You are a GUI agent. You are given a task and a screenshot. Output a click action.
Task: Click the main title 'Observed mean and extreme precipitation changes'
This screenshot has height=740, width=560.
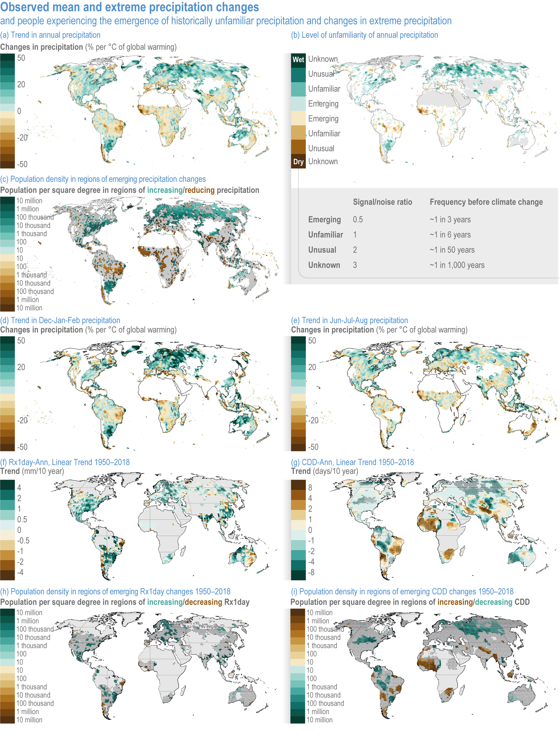point(130,7)
